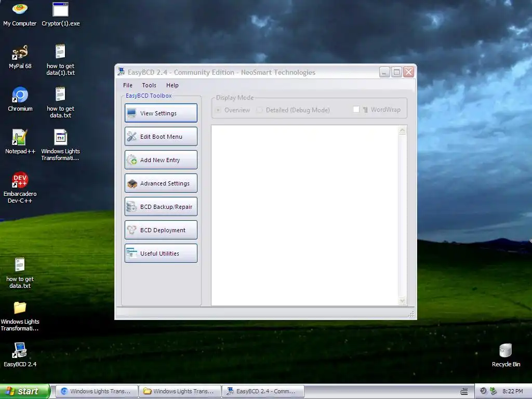532x399 pixels.
Task: Open Advanced Settings in the toolbox
Action: click(x=161, y=183)
